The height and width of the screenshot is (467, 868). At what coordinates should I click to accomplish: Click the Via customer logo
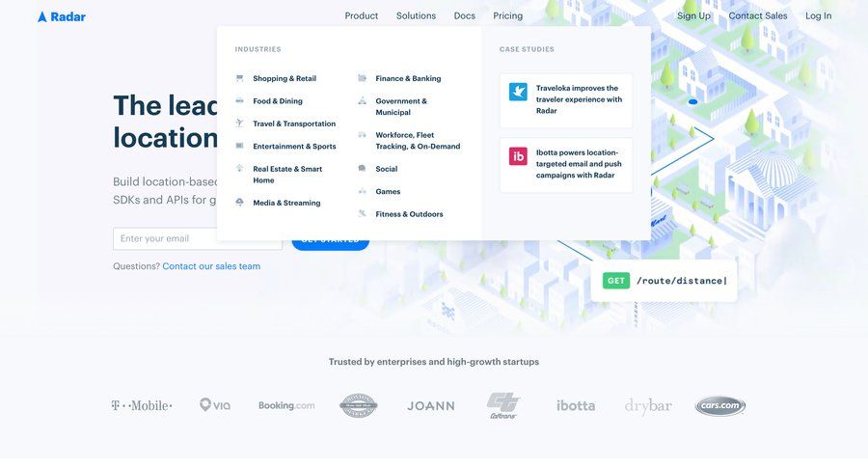(215, 405)
